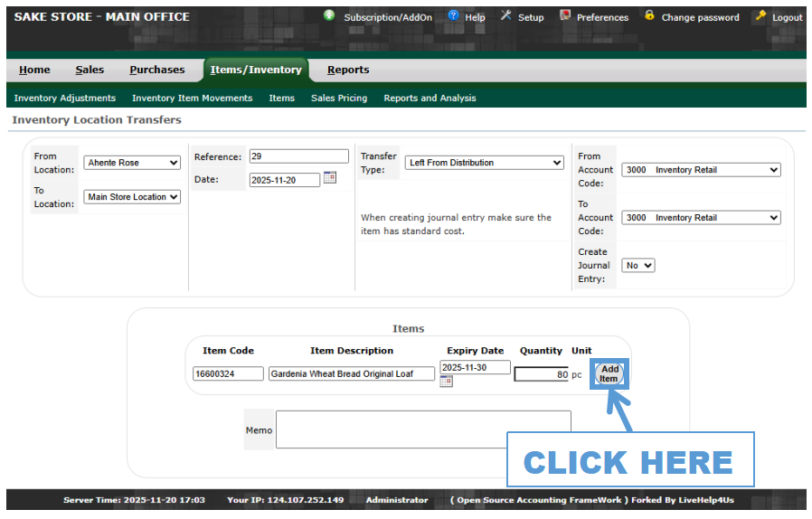This screenshot has height=519, width=812.
Task: Expand the Transfer Type dropdown
Action: [x=484, y=163]
